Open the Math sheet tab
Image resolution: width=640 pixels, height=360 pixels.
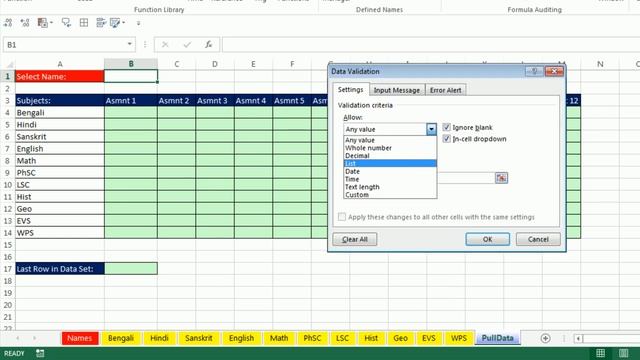click(x=279, y=338)
